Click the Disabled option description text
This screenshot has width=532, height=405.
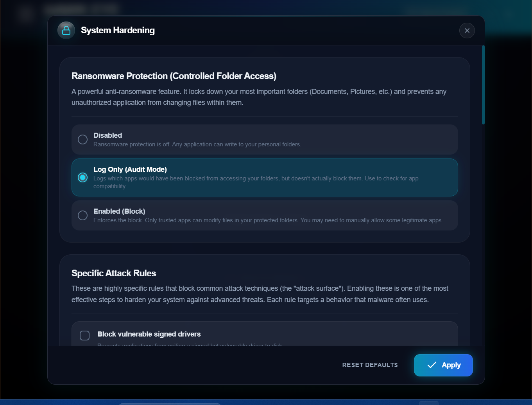click(197, 144)
